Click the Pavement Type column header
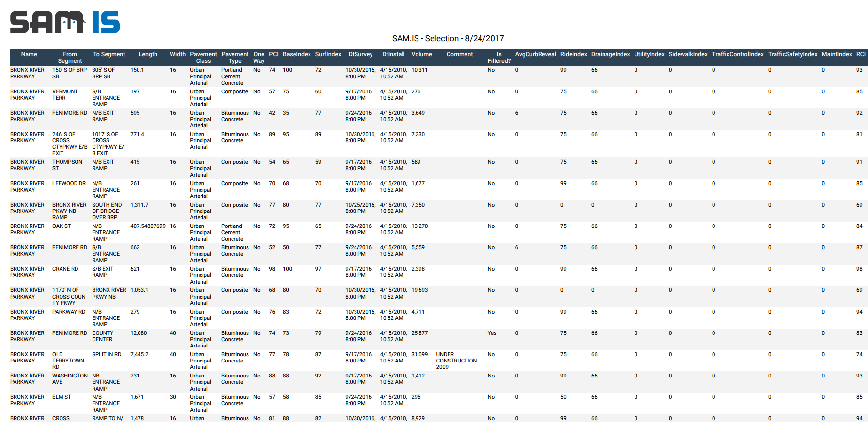 tap(235, 58)
